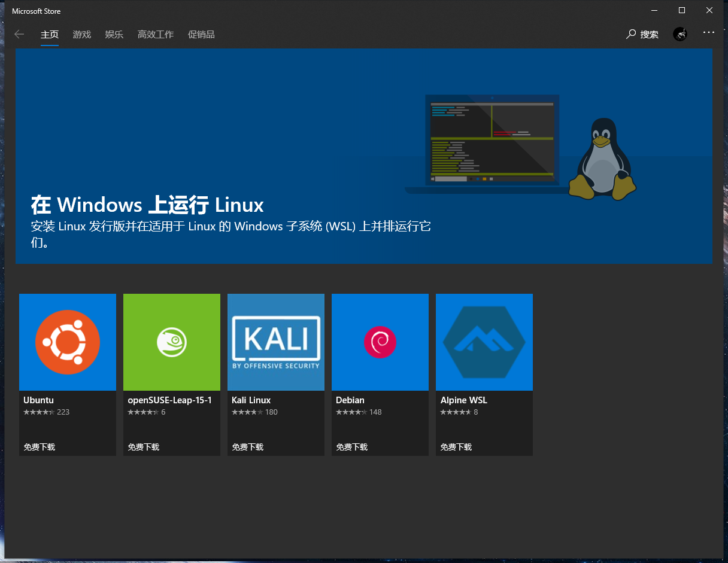The width and height of the screenshot is (728, 563).
Task: Open the Ubuntu app title
Action: click(x=39, y=400)
